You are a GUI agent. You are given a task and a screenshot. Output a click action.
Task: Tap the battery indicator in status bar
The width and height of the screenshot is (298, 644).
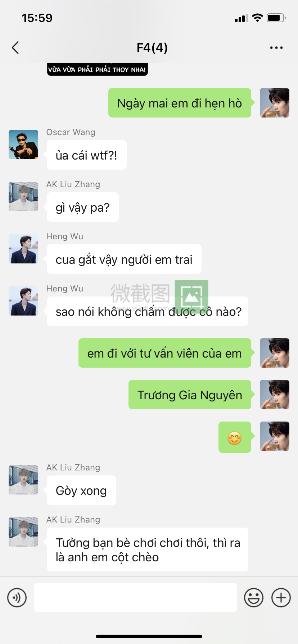[x=276, y=18]
